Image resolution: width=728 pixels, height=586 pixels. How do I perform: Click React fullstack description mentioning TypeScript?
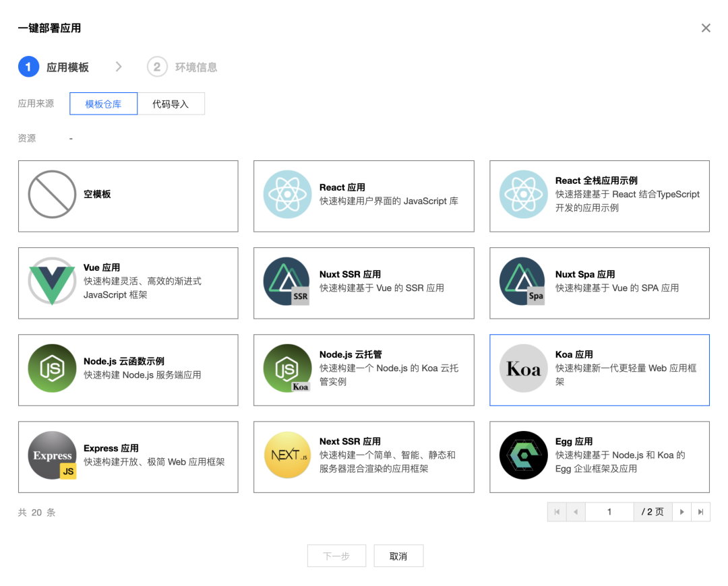(x=628, y=201)
